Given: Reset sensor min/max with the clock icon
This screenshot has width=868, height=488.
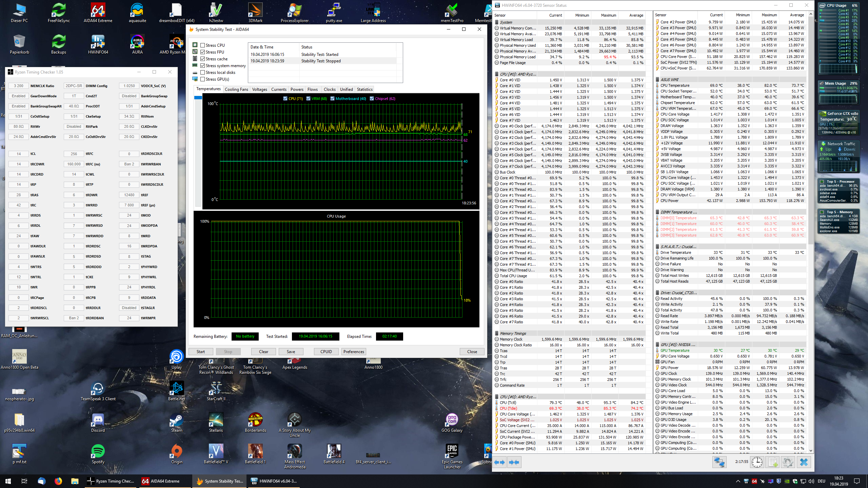Looking at the screenshot, I should (757, 462).
